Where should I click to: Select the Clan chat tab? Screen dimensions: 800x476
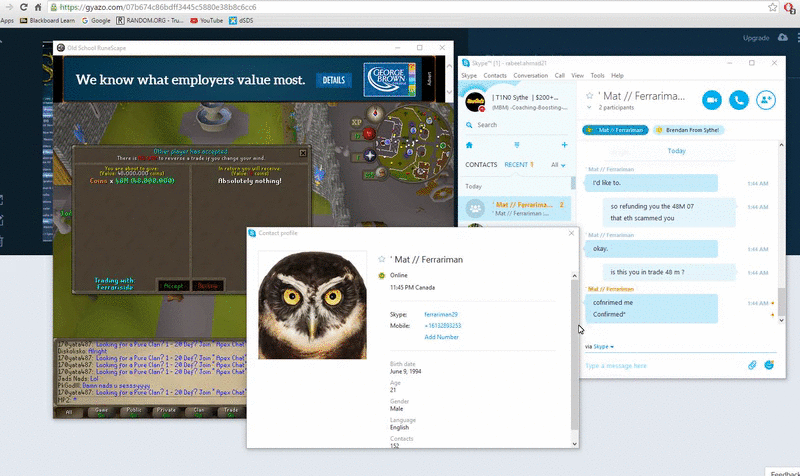tap(198, 412)
